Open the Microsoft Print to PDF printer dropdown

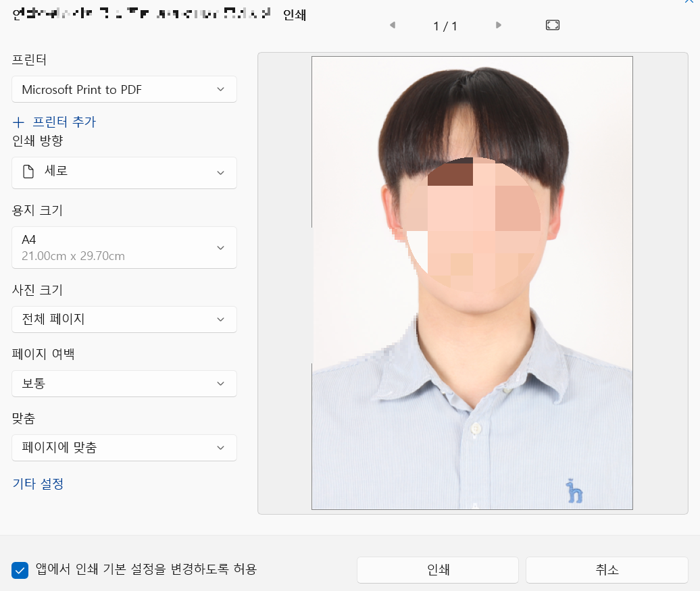124,89
